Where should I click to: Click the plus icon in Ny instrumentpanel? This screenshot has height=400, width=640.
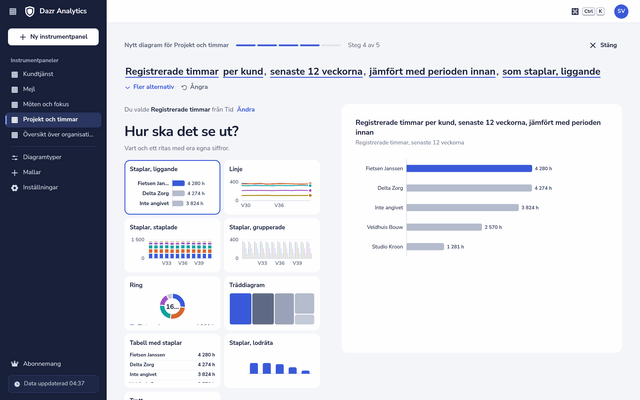[x=23, y=37]
